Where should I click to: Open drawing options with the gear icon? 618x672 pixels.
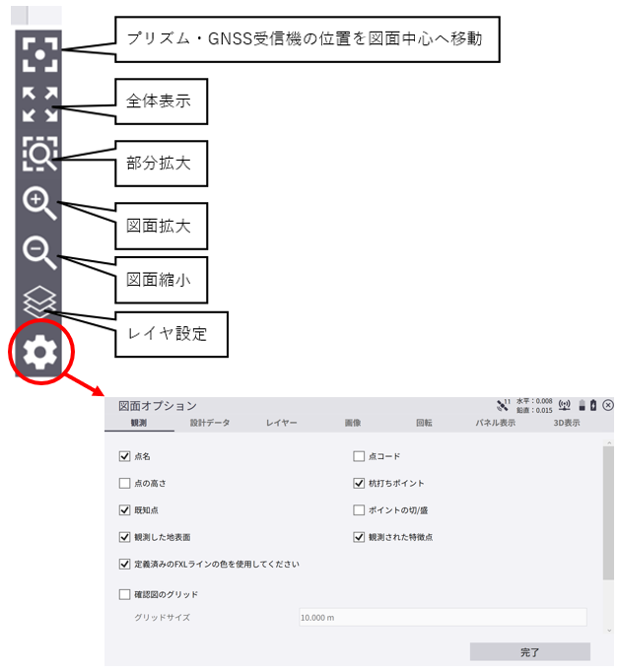[39, 353]
